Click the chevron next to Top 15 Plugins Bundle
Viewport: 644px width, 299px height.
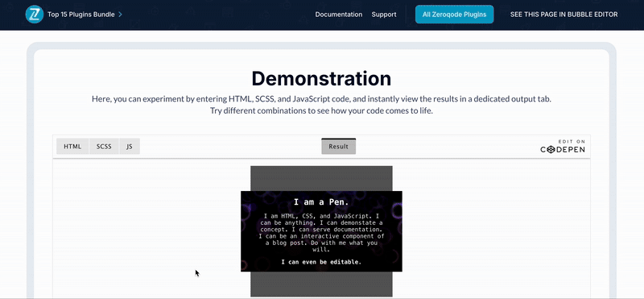pos(120,15)
